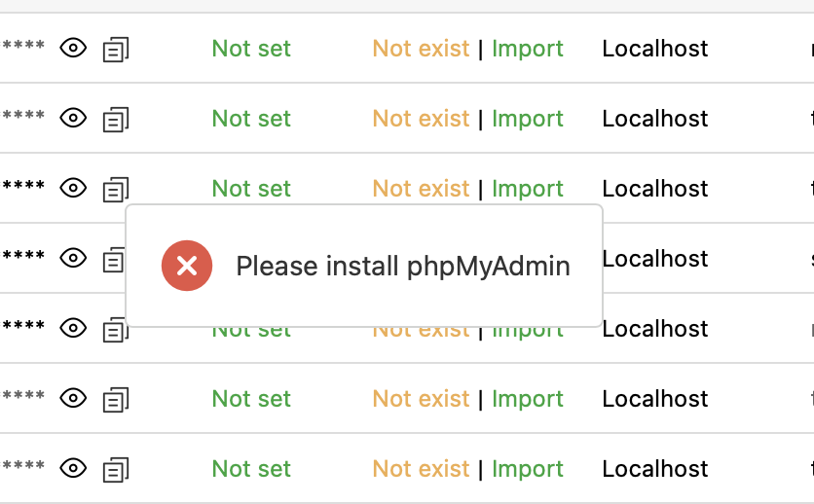Image resolution: width=814 pixels, height=504 pixels.
Task: Reveal the password with the first row's eye icon
Action: pos(74,48)
